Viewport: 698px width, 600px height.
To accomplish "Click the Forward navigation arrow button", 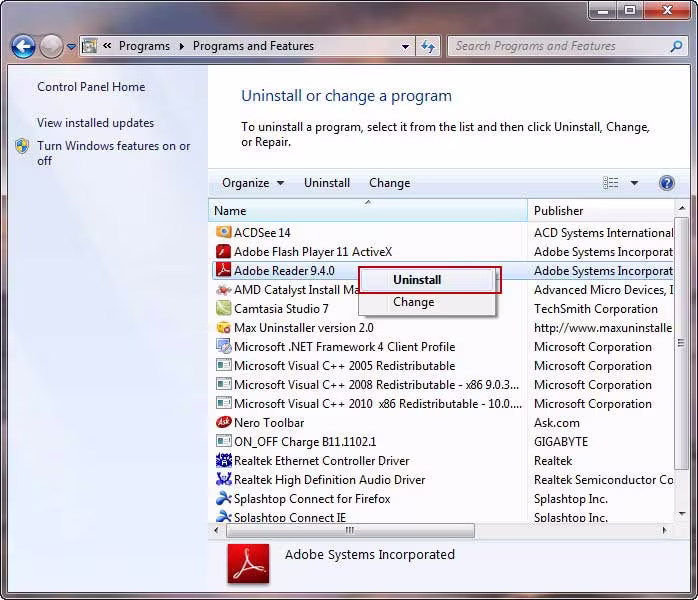I will (x=51, y=46).
